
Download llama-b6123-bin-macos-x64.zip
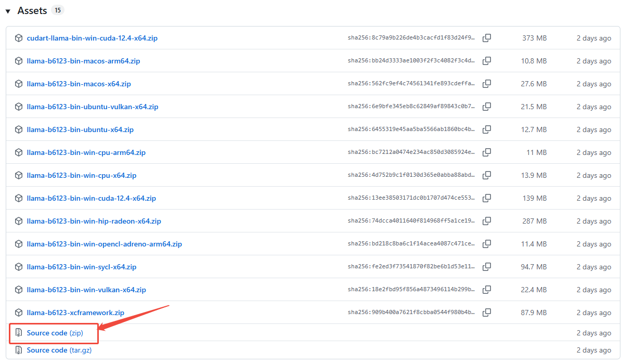[x=79, y=84]
